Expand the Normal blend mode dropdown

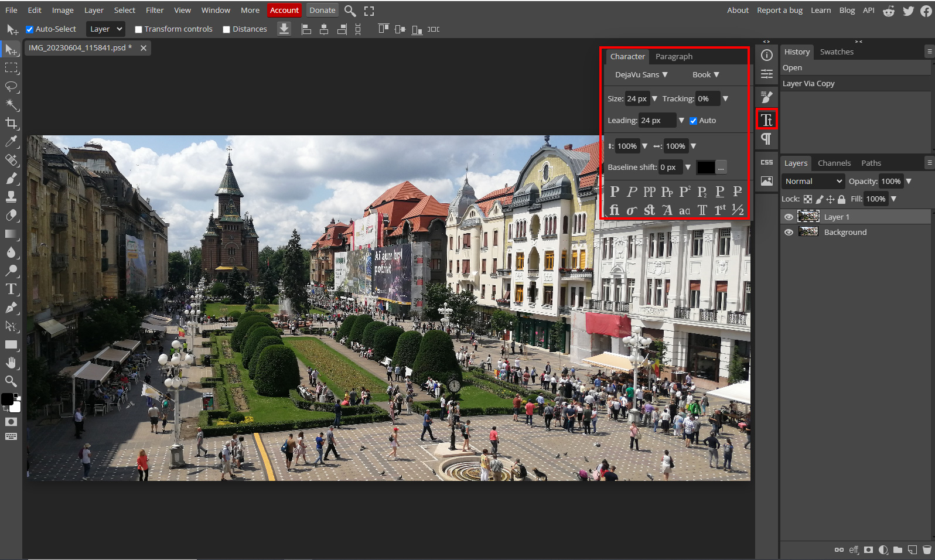[813, 181]
